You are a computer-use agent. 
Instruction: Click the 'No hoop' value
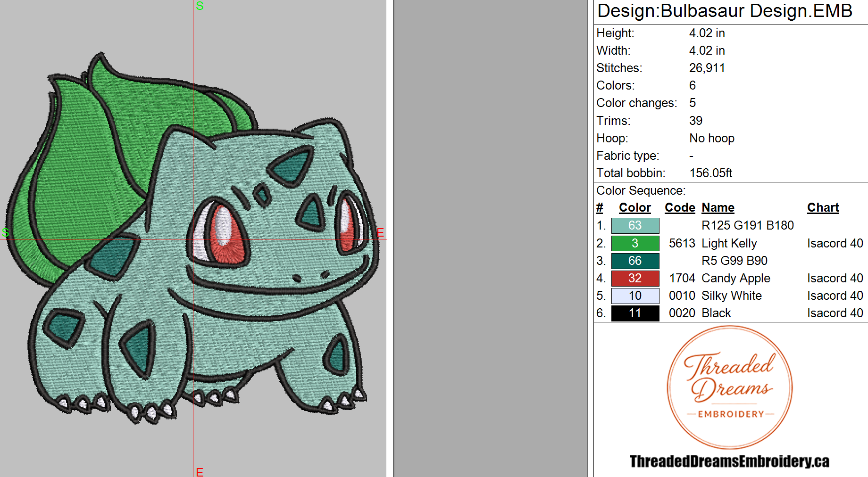tap(712, 139)
